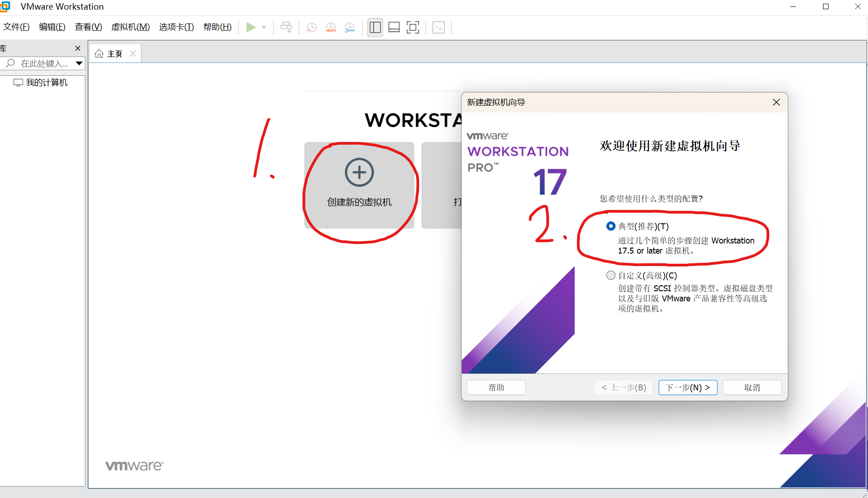Open the snapshot manager icon
The height and width of the screenshot is (498, 868).
350,28
